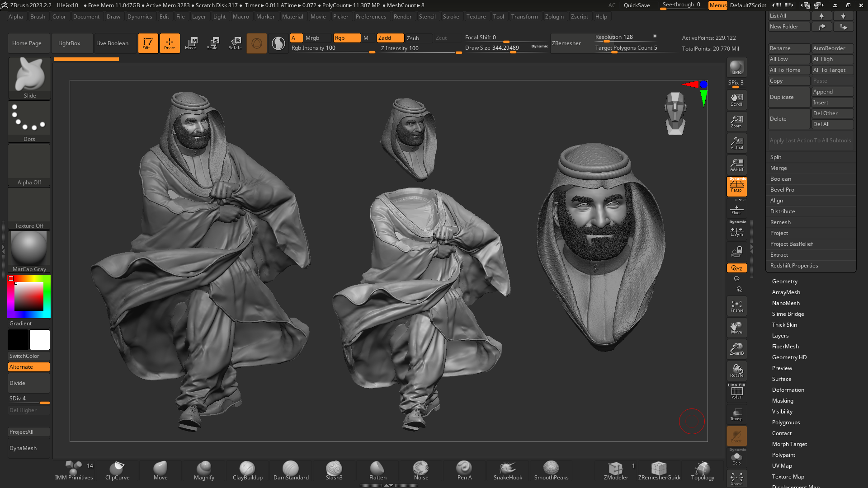This screenshot has width=868, height=488.
Task: Choose the SnakeHook brush
Action: [508, 470]
